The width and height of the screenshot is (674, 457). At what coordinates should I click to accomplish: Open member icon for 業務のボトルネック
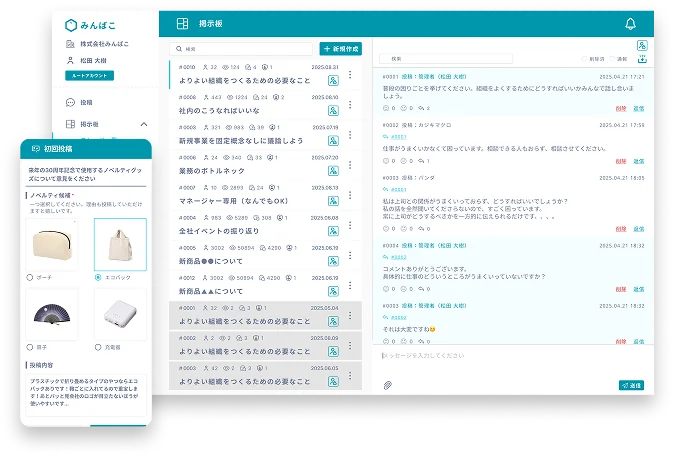(x=333, y=171)
